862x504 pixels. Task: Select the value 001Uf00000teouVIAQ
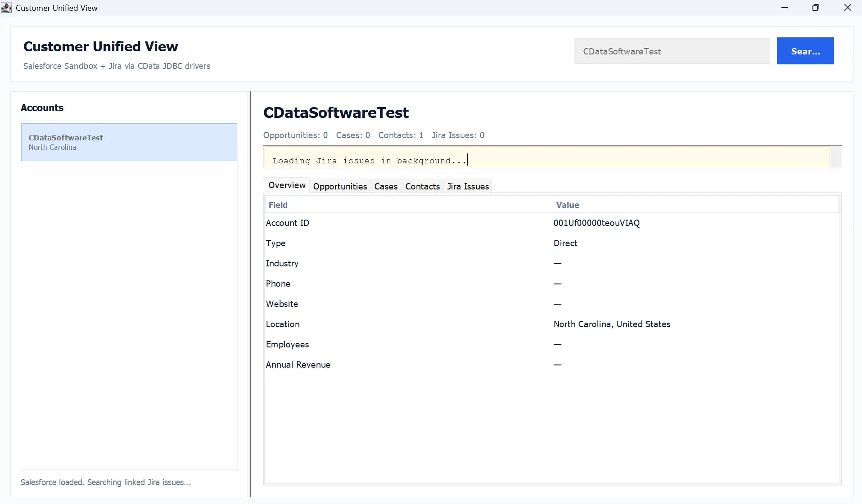[x=596, y=223]
